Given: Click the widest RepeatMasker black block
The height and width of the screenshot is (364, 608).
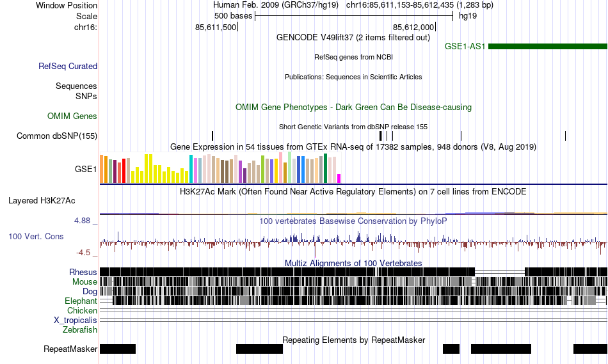Looking at the screenshot, I should [501, 349].
